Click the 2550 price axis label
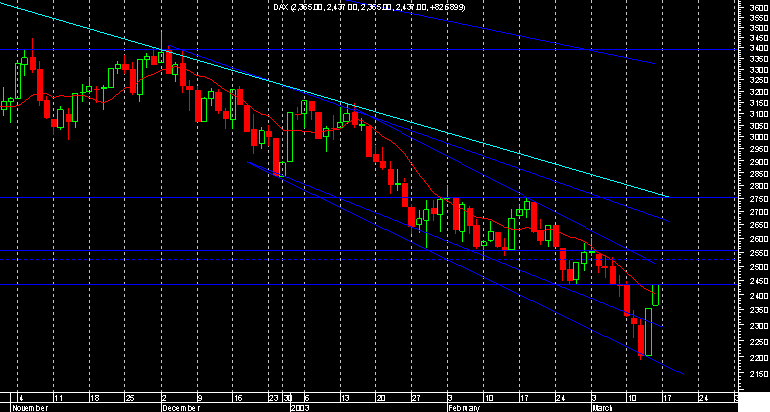The image size is (770, 412). pyautogui.click(x=759, y=253)
